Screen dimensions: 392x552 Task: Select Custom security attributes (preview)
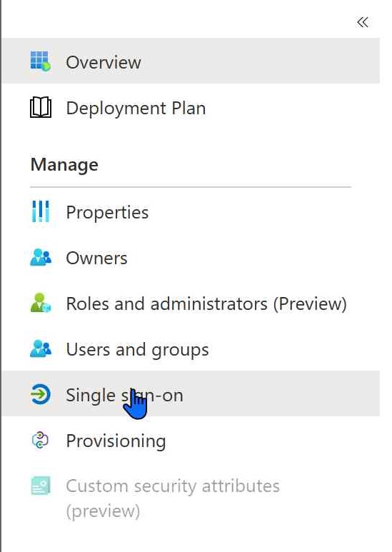click(172, 498)
